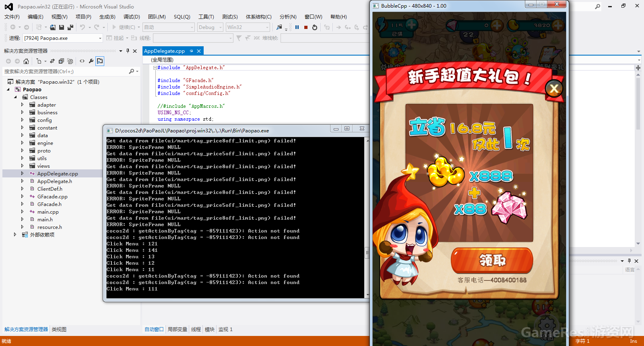
Task: Click the Visual Studio search icon
Action: click(x=598, y=6)
